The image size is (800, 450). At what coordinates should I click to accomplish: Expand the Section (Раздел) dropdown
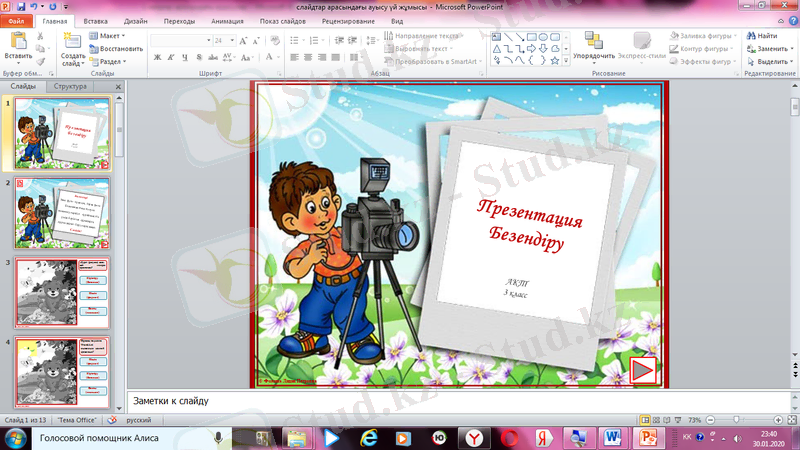(112, 60)
